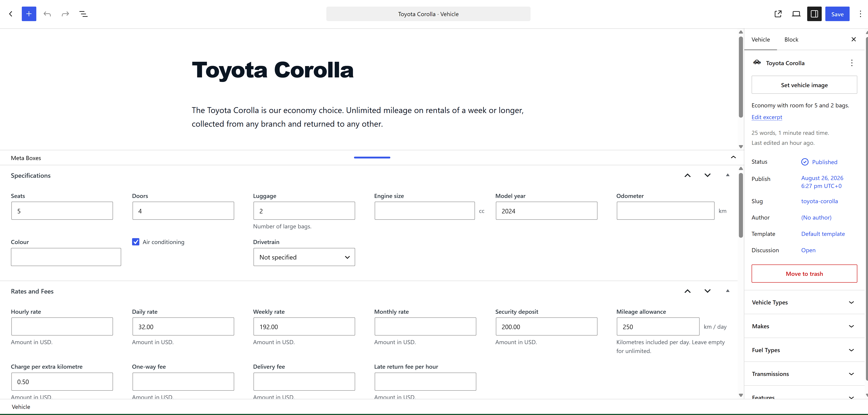This screenshot has height=415, width=868.
Task: Open the top bar three-dot options menu
Action: click(860, 14)
